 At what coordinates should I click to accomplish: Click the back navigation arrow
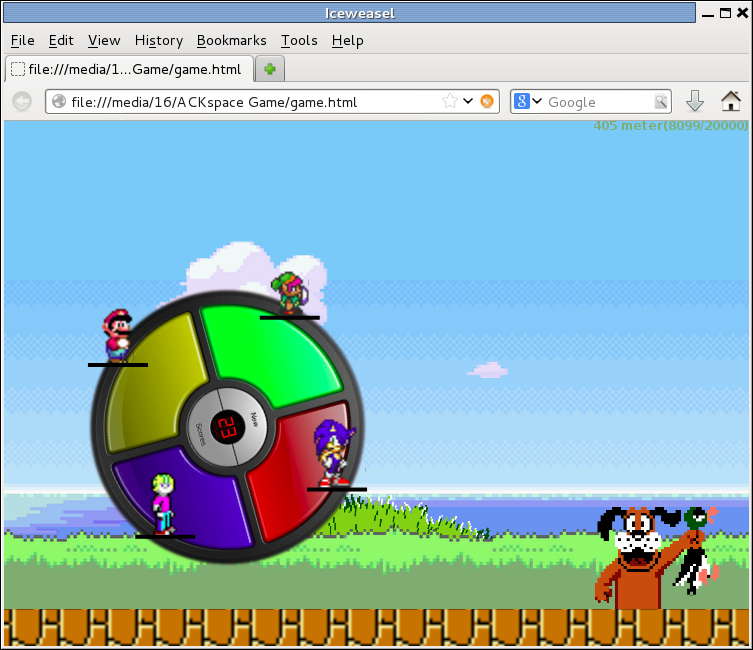tap(22, 101)
